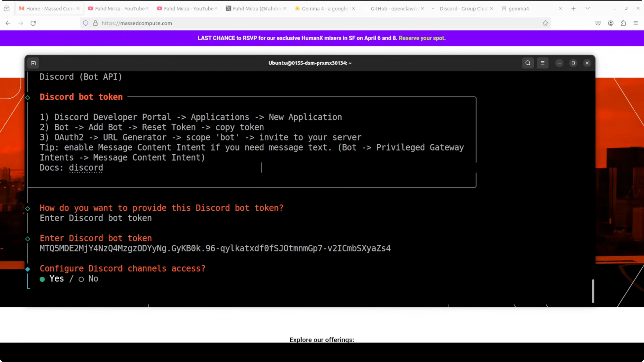Reload the current browser page
Image resolution: width=644 pixels, height=362 pixels.
click(33, 23)
